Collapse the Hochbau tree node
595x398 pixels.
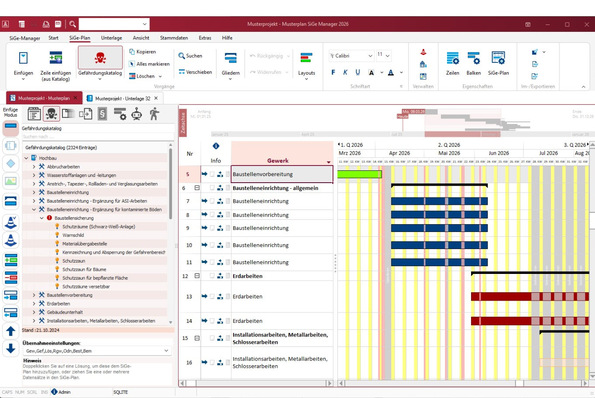point(26,158)
